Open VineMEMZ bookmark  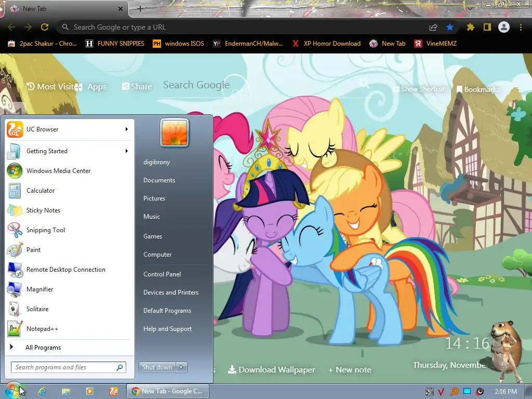pos(436,44)
